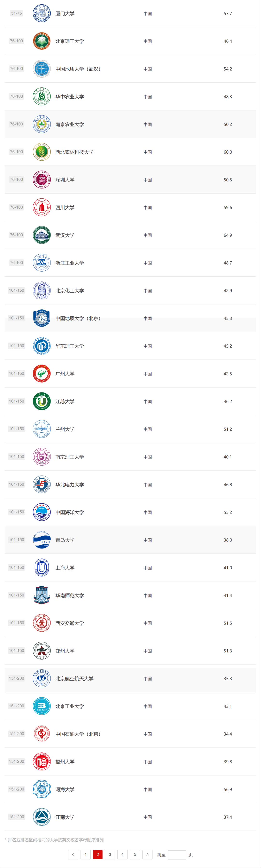Select page 4 in pagination
The width and height of the screenshot is (261, 868).
123,854
